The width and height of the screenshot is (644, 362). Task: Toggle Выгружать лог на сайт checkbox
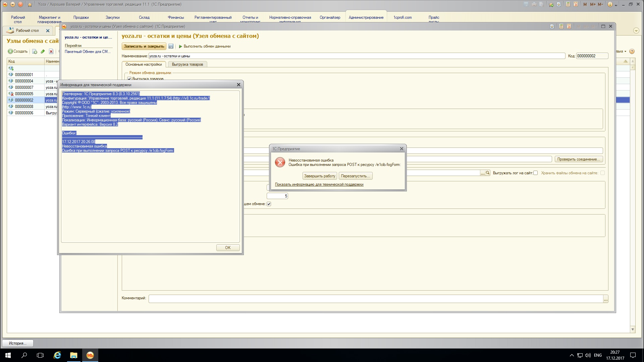(536, 173)
